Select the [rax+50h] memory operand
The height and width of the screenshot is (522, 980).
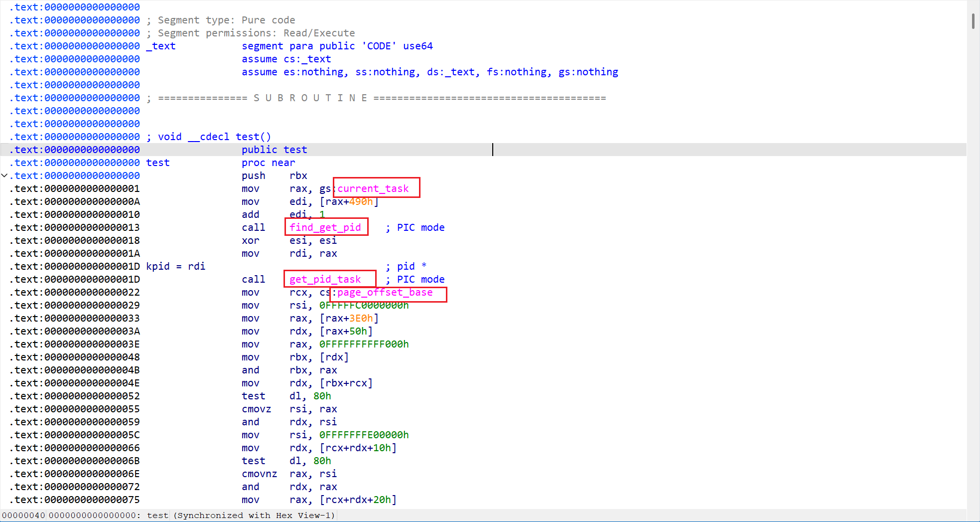[346, 331]
